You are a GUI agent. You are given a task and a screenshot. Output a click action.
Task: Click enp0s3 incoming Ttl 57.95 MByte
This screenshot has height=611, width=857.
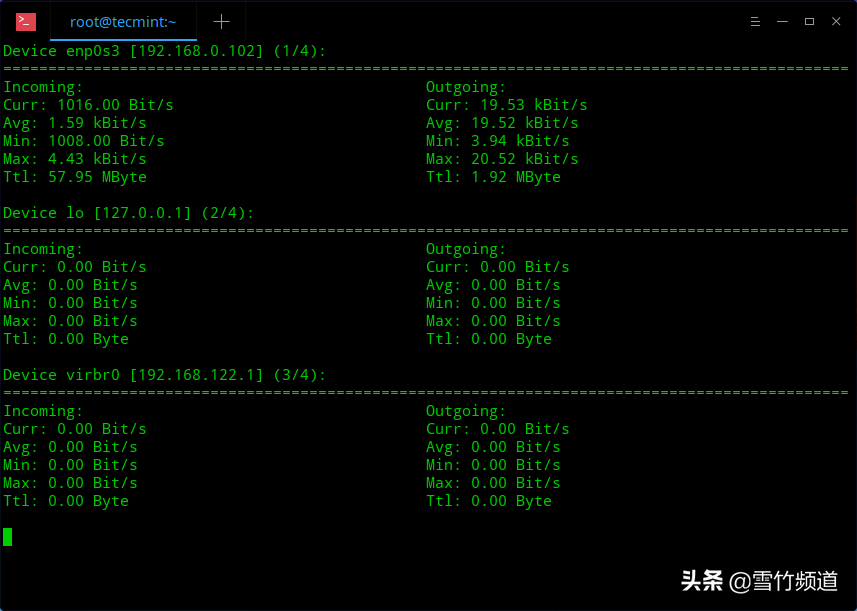click(75, 177)
